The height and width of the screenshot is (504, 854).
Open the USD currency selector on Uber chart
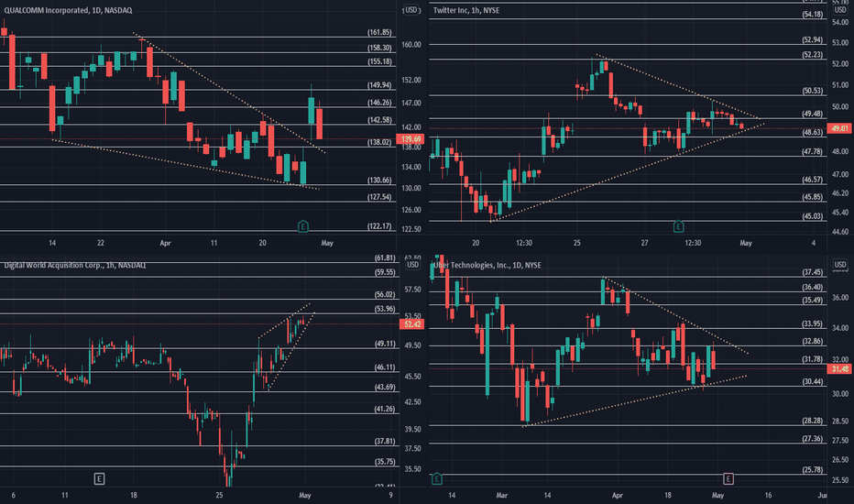[840, 265]
